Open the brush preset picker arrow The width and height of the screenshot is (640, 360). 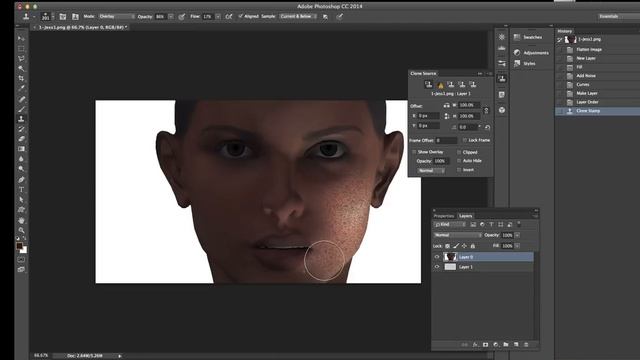click(x=53, y=17)
